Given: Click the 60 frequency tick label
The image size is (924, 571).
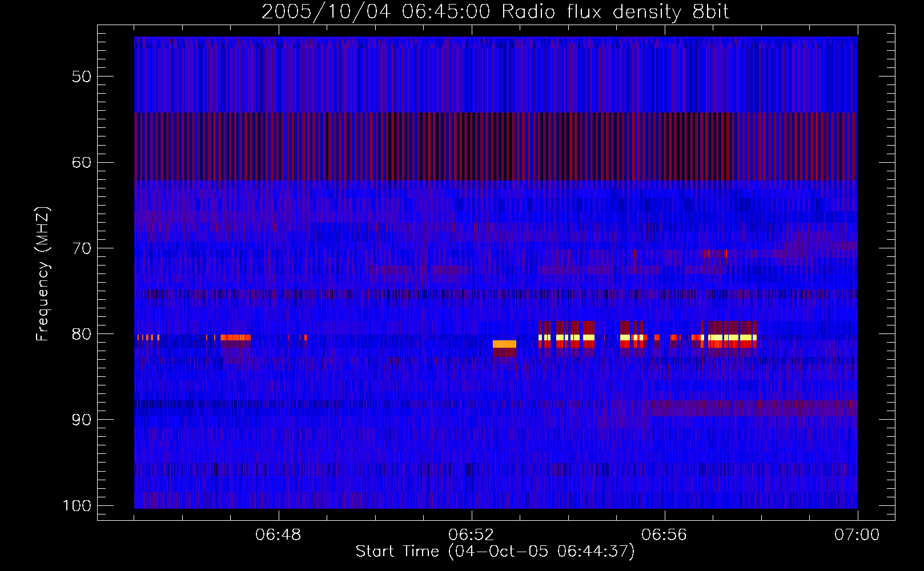Looking at the screenshot, I should tap(82, 162).
